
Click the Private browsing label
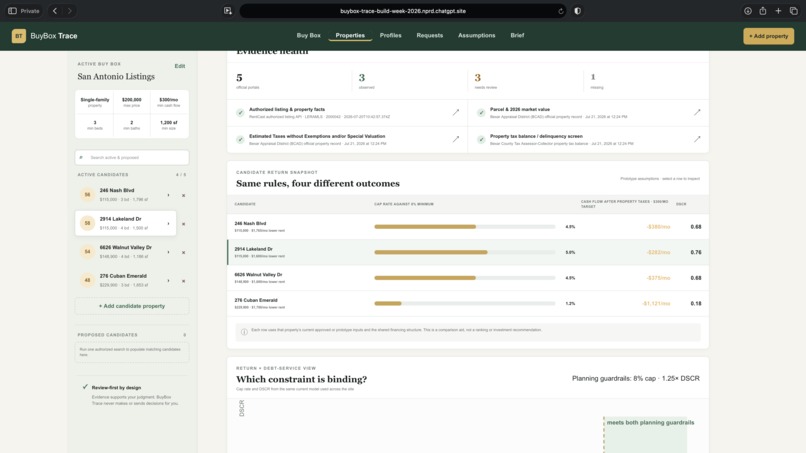[x=30, y=11]
